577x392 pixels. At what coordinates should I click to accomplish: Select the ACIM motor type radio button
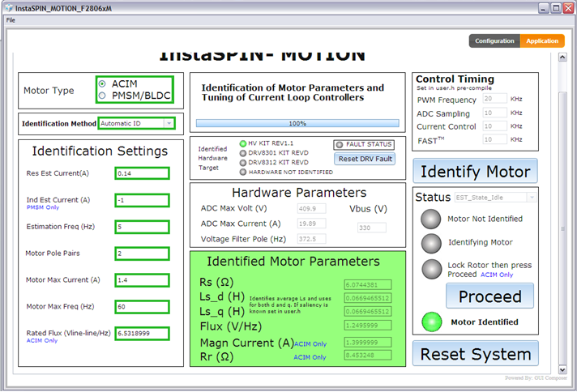click(102, 84)
